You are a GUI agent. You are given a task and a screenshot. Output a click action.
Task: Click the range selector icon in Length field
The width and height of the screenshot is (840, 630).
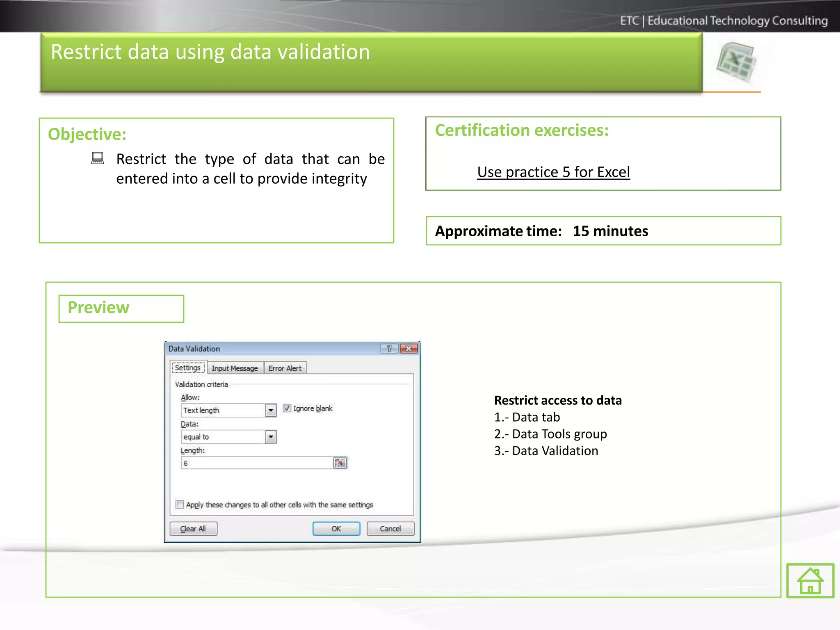click(340, 463)
